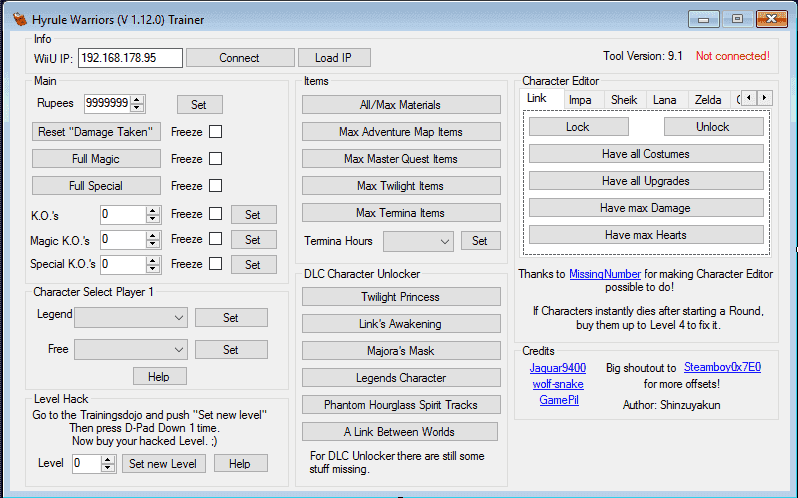Screen dimensions: 798x498
Task: Open Help in Level Hack section
Action: click(240, 463)
